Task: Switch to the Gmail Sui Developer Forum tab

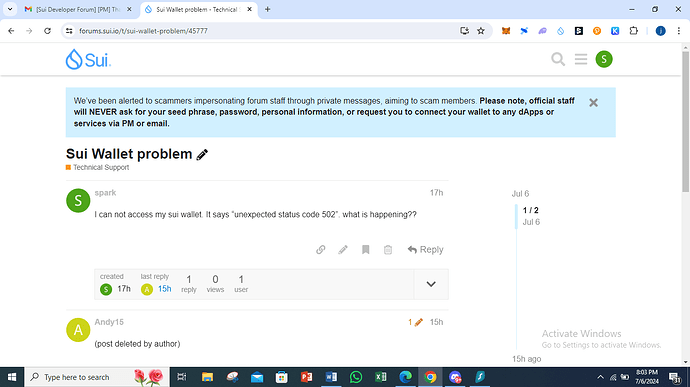Action: pos(79,9)
